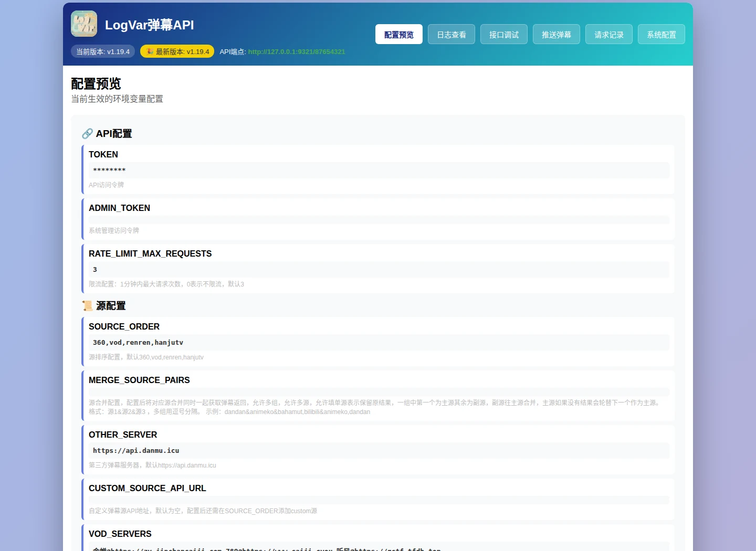Click the VOD_SERVERS label

pos(120,534)
